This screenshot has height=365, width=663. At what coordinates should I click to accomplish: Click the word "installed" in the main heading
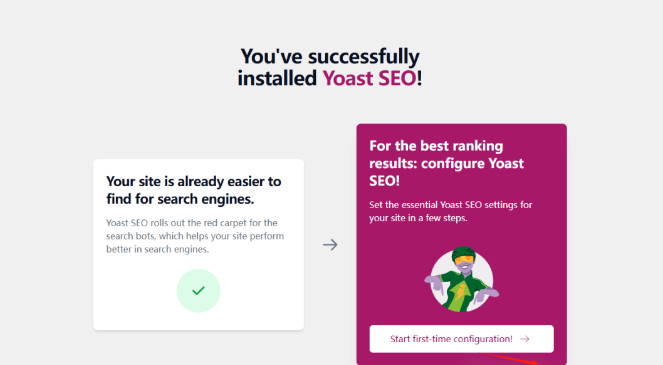coord(277,78)
